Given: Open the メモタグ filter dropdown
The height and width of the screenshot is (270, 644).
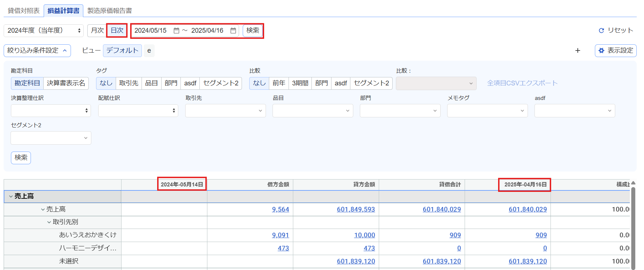Looking at the screenshot, I should click(x=488, y=110).
